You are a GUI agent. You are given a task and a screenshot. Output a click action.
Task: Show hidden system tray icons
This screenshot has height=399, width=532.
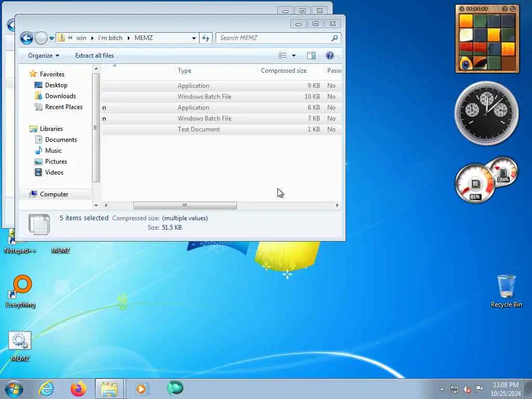click(442, 389)
